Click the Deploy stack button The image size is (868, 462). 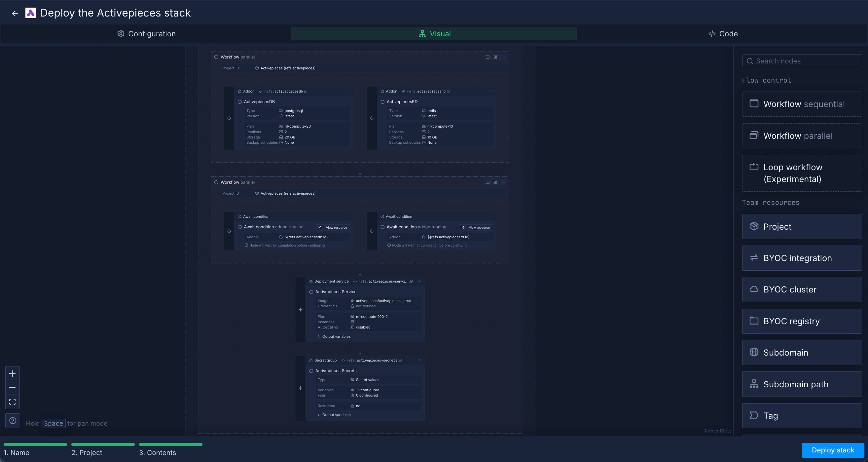pos(833,450)
